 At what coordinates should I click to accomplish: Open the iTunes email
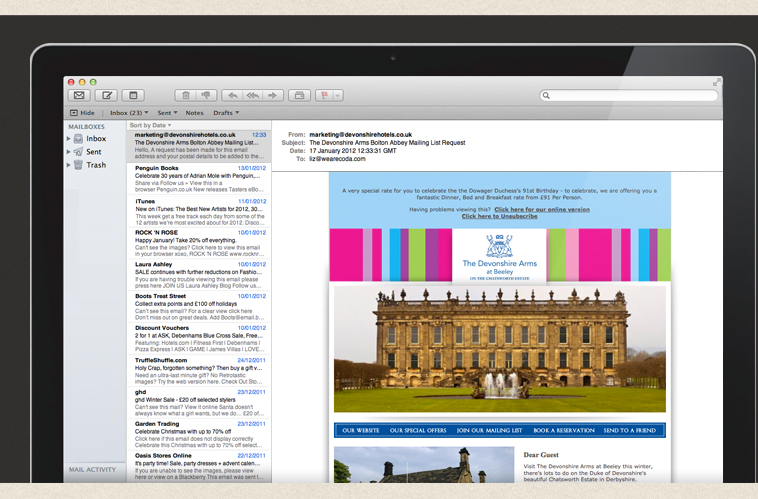(199, 212)
